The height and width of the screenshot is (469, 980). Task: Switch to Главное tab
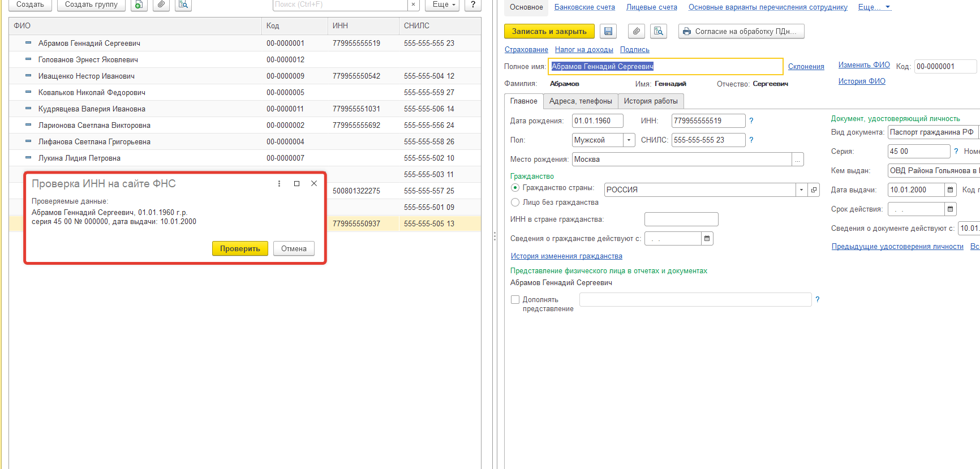coord(524,101)
